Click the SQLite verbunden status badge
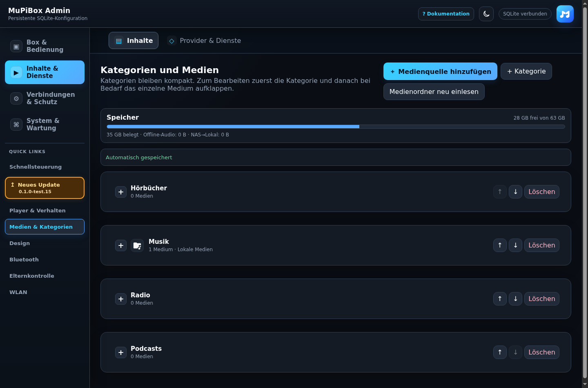The image size is (588, 388). click(525, 14)
